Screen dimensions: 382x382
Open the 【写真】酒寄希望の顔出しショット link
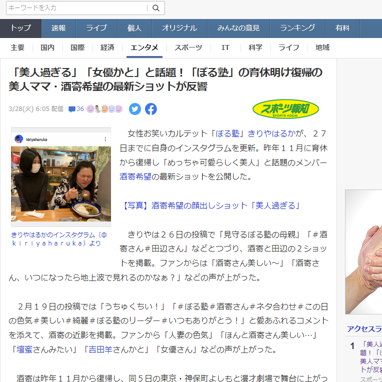pyautogui.click(x=210, y=206)
